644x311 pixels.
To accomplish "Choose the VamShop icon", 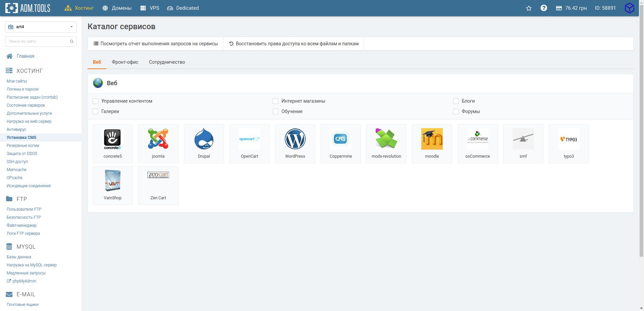I will tap(113, 180).
